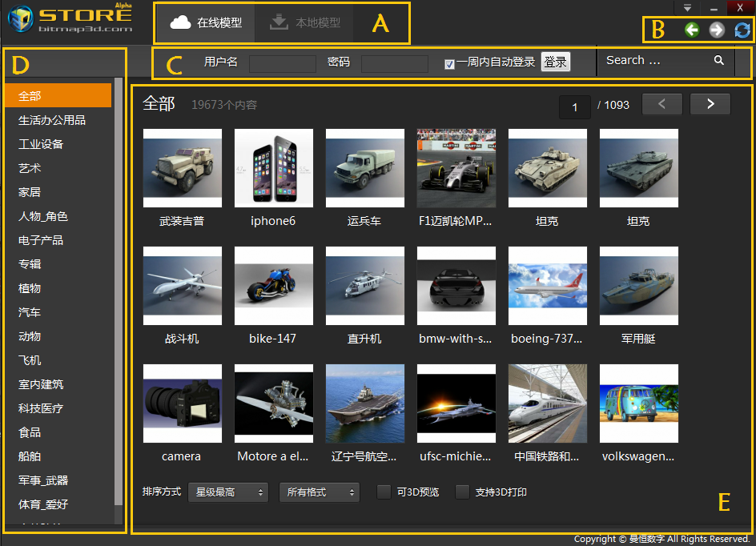
Task: Open the F1迈凯轮MP model thumbnail
Action: click(x=456, y=168)
